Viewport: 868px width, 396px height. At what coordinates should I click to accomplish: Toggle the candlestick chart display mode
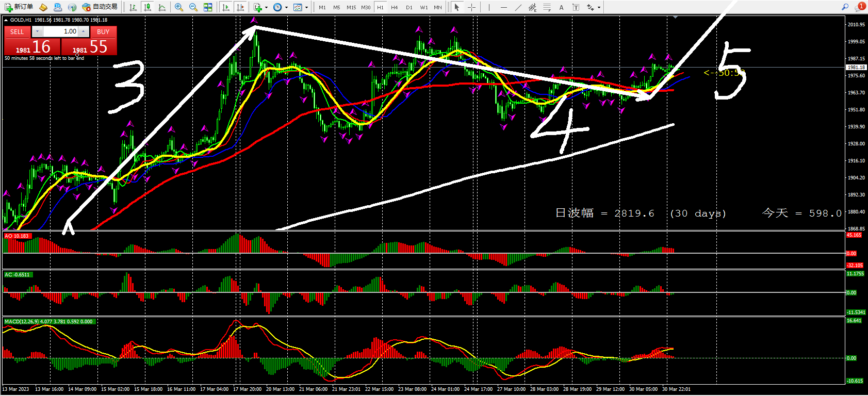tap(148, 7)
